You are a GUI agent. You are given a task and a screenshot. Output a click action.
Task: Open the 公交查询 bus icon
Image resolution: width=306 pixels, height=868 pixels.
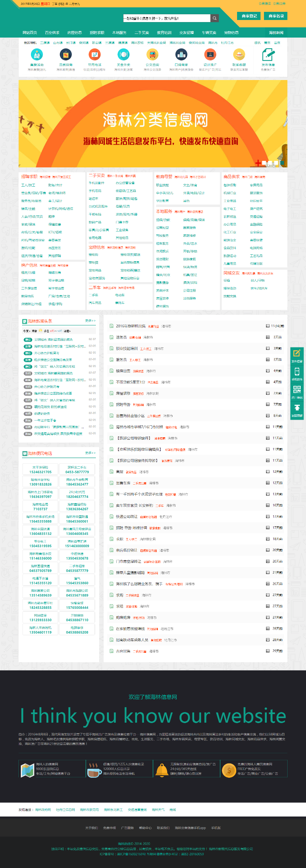[152, 54]
